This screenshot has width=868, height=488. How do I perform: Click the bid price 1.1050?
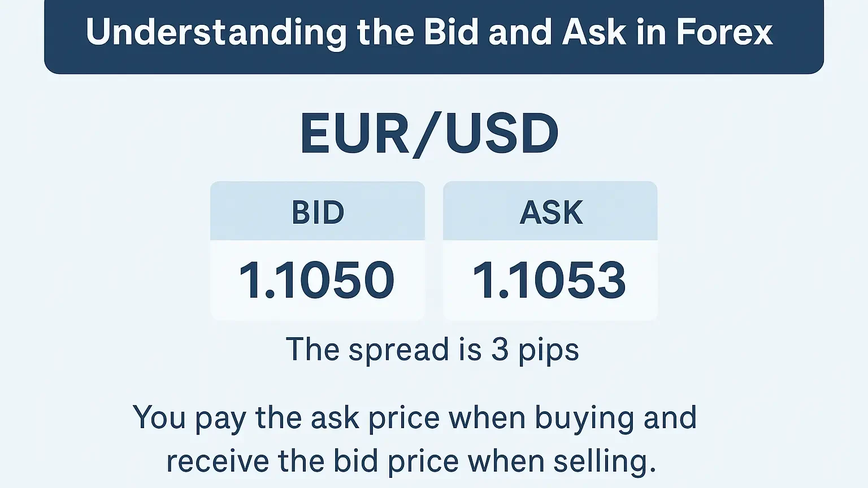317,280
